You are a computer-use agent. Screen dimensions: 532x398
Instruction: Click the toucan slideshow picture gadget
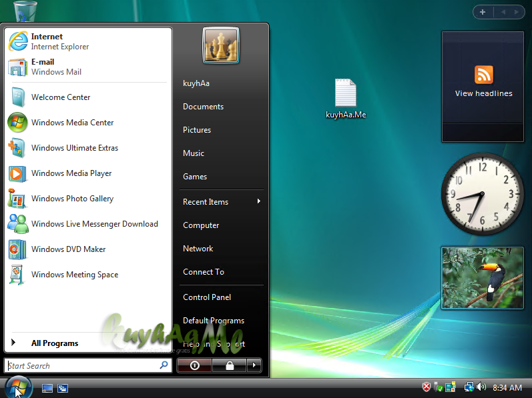[x=483, y=278]
